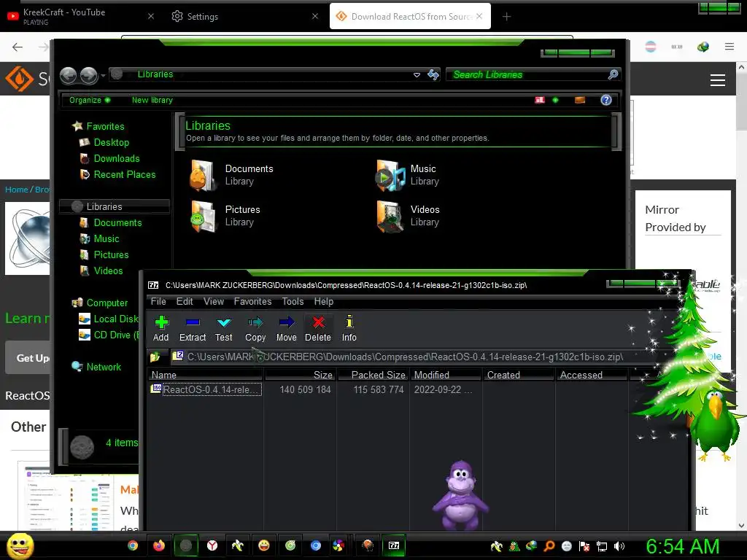Click the refresh icon beside Explorer address bar
The width and height of the screenshot is (747, 560).
click(x=433, y=75)
